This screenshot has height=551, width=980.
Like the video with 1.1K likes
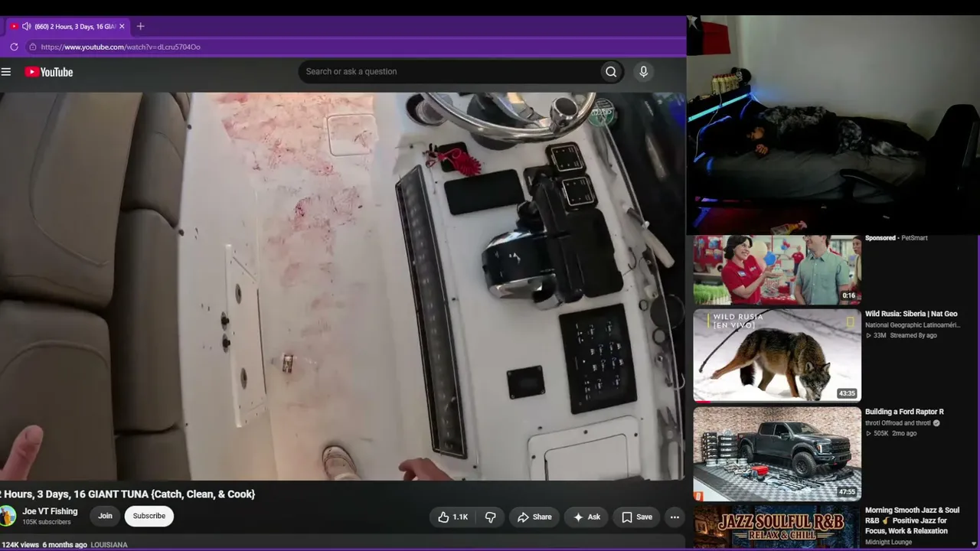tap(452, 517)
